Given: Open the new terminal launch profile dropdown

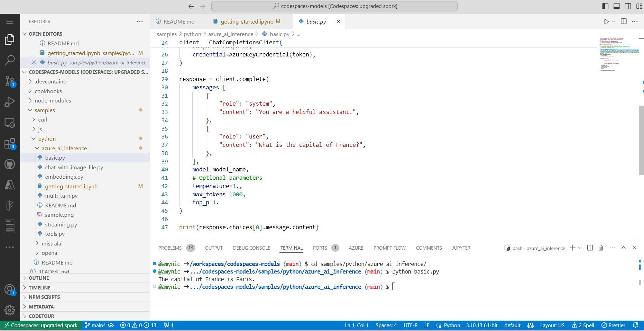Looking at the screenshot, I should (580, 248).
